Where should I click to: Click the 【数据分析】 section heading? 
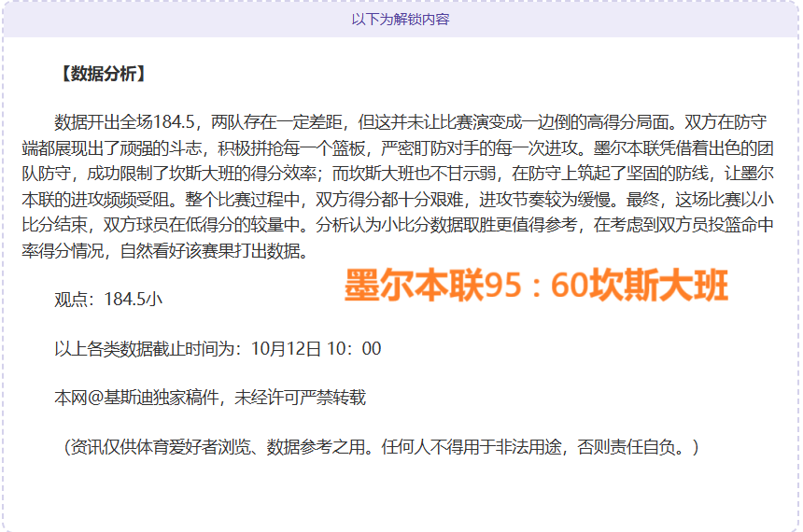pos(103,75)
